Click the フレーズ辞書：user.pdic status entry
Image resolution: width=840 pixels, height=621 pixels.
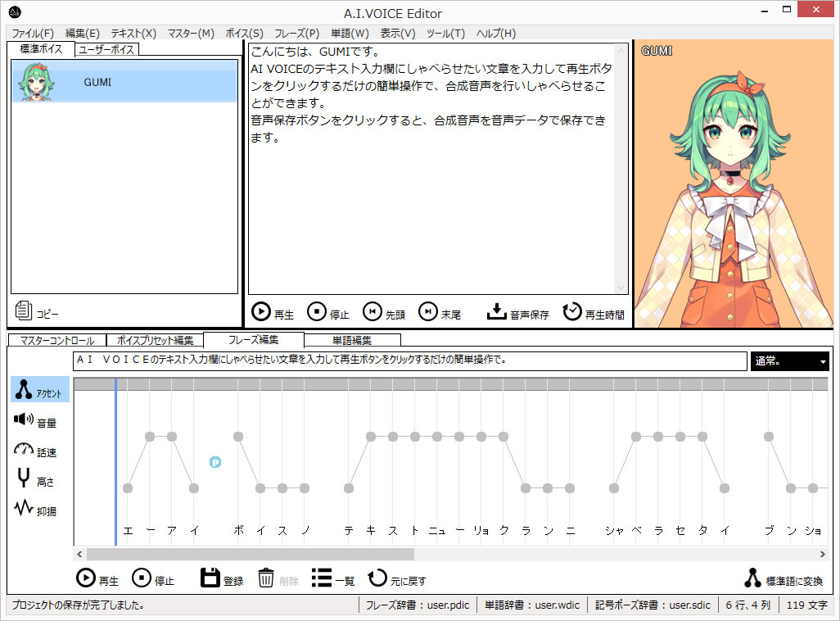pos(418,605)
